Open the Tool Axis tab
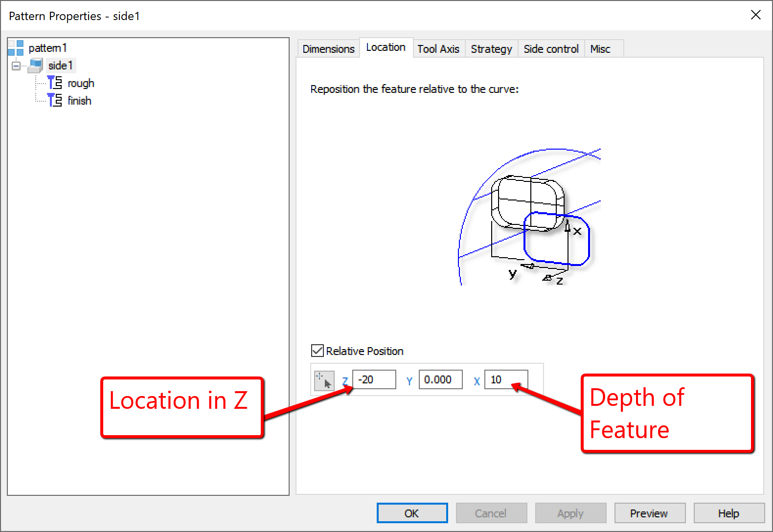Screen dimensions: 773x532 click(x=438, y=49)
